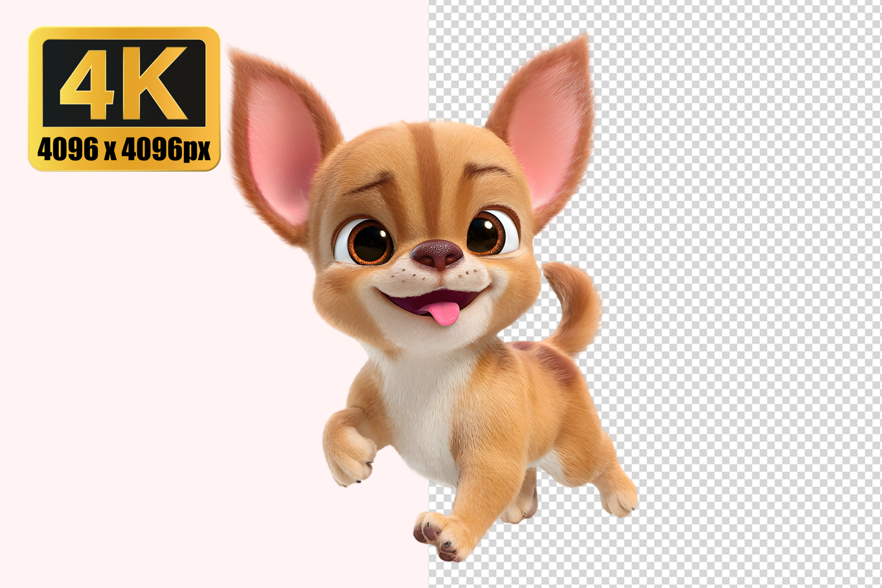Select the puppy's ear over the checkerboard
The image size is (882, 588).
click(x=544, y=126)
